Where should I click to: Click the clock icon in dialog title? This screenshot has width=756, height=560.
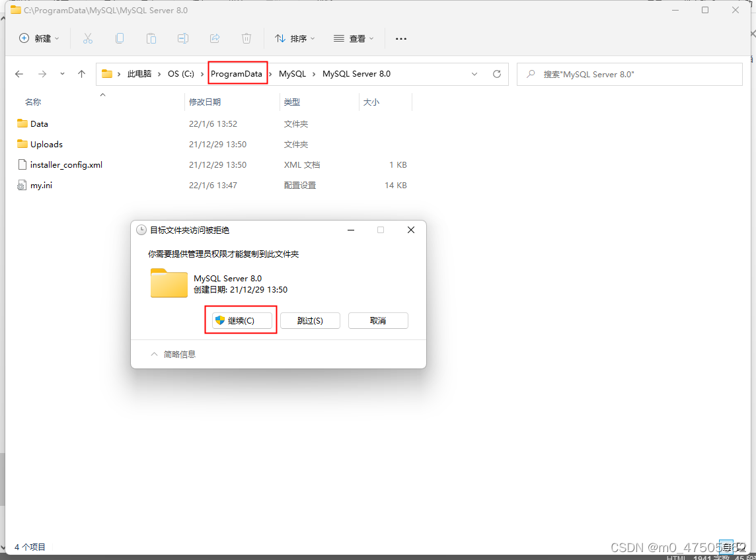[x=141, y=230]
